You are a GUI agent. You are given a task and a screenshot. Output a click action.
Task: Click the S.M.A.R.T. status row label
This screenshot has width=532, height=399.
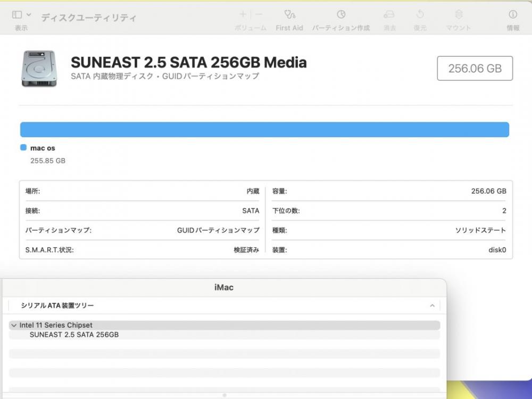tap(49, 250)
